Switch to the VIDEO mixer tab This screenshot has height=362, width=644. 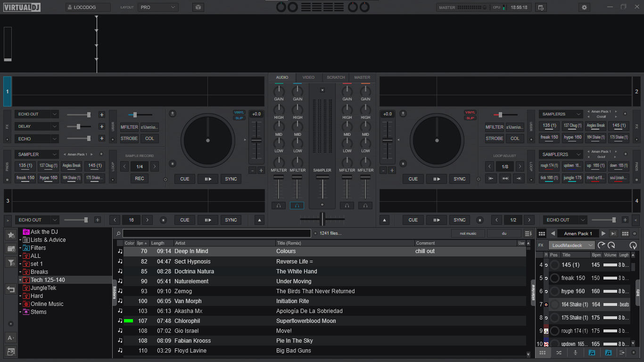(308, 77)
